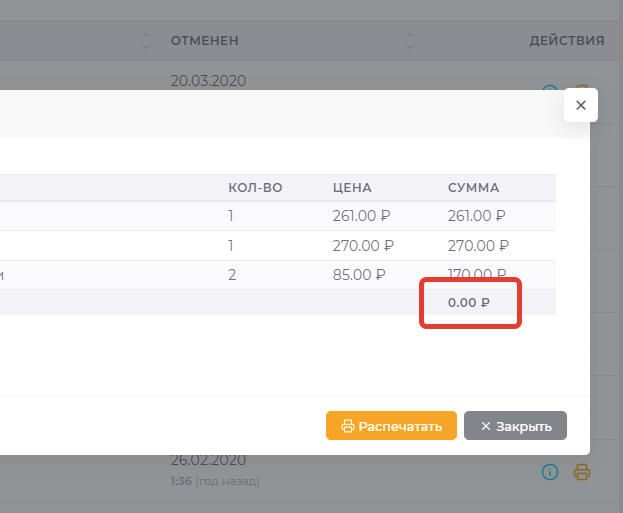623x513 pixels.
Task: Select the СУММА column header
Action: point(473,187)
